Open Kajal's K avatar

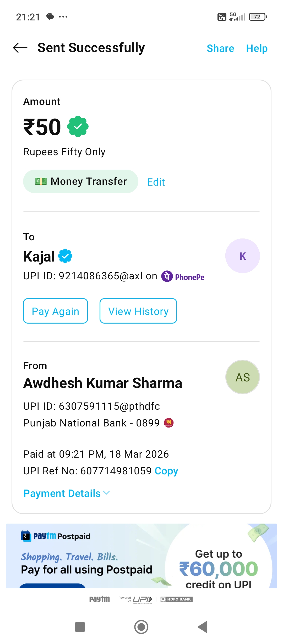pos(242,256)
